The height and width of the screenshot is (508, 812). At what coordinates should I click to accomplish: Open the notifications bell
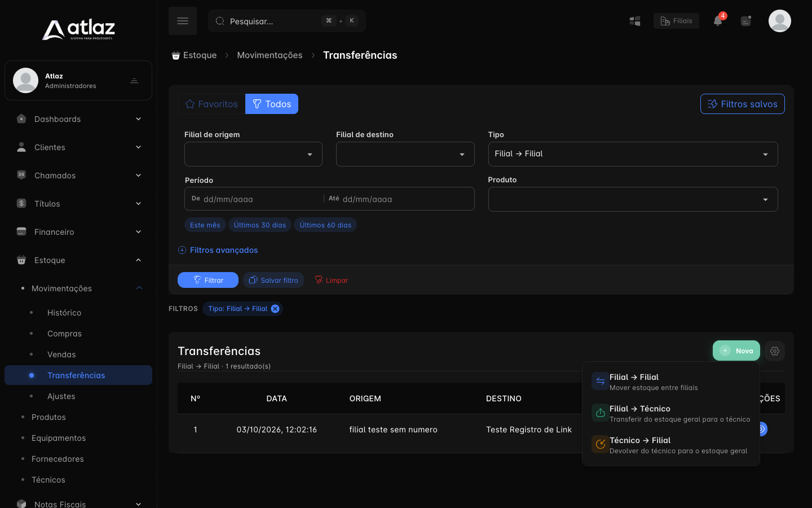tap(718, 21)
